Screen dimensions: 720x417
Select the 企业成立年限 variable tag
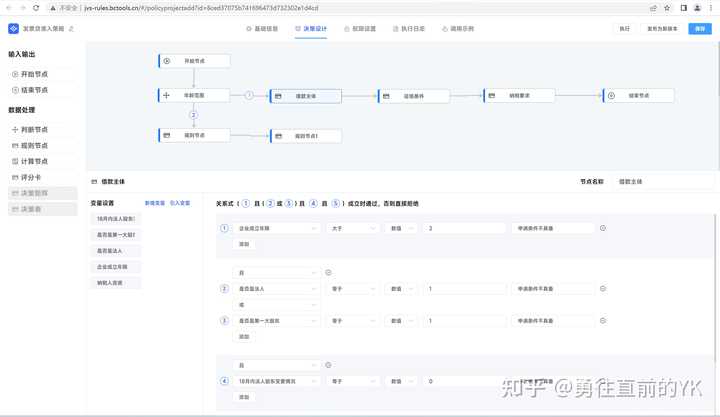point(116,267)
